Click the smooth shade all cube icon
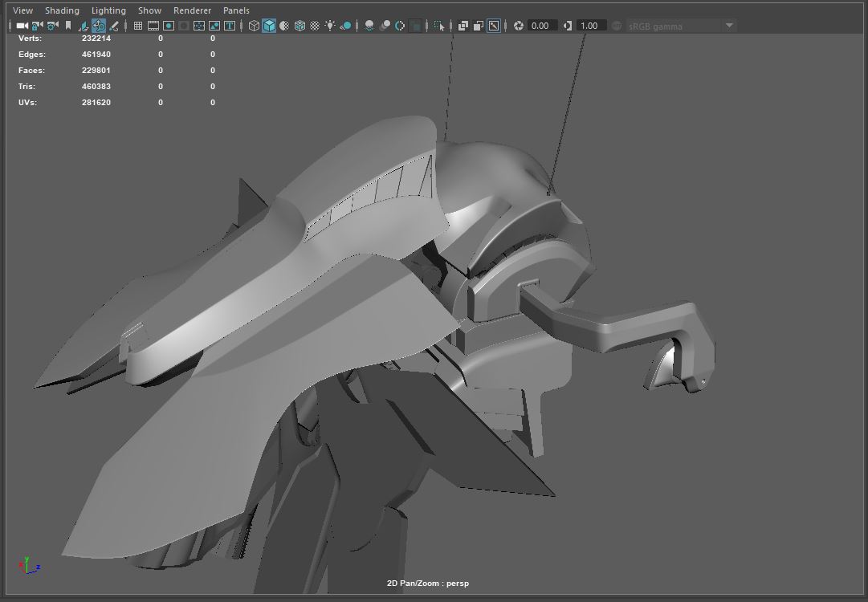This screenshot has height=602, width=868. click(269, 26)
